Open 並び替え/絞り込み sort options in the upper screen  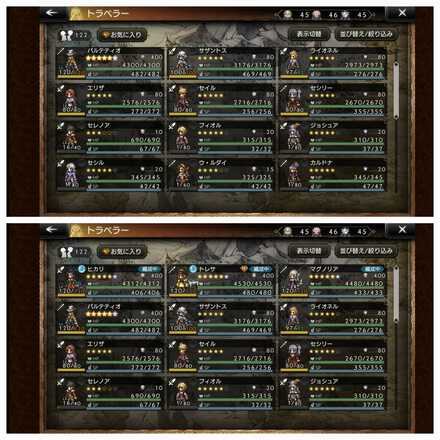(366, 34)
